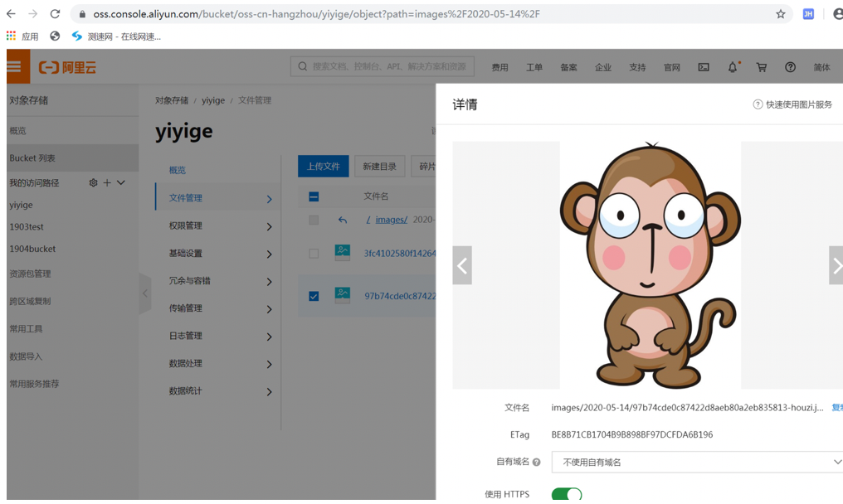This screenshot has width=843, height=504.
Task: Open the 快速使用图片服务 link
Action: pos(799,104)
